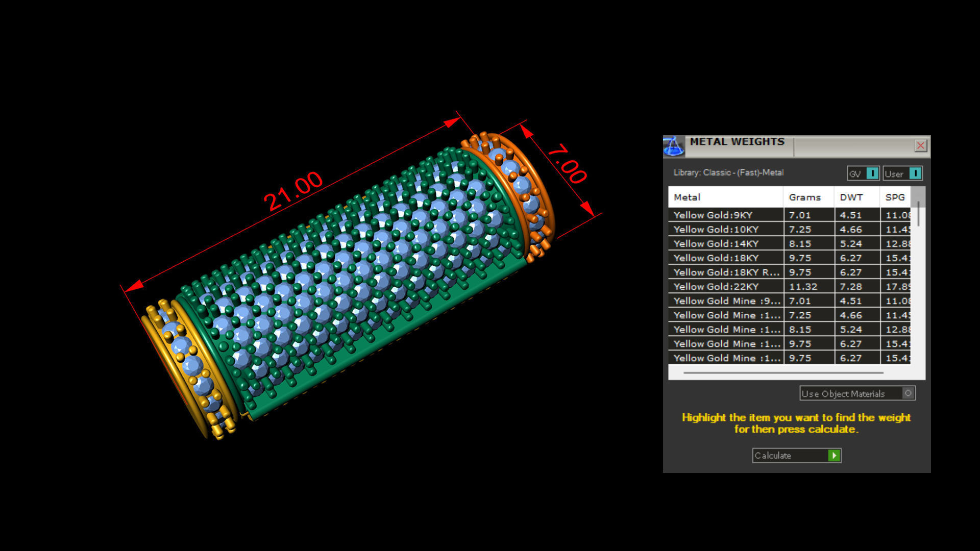Click the Calculate button label
Viewport: 980px width, 551px height.
(773, 456)
